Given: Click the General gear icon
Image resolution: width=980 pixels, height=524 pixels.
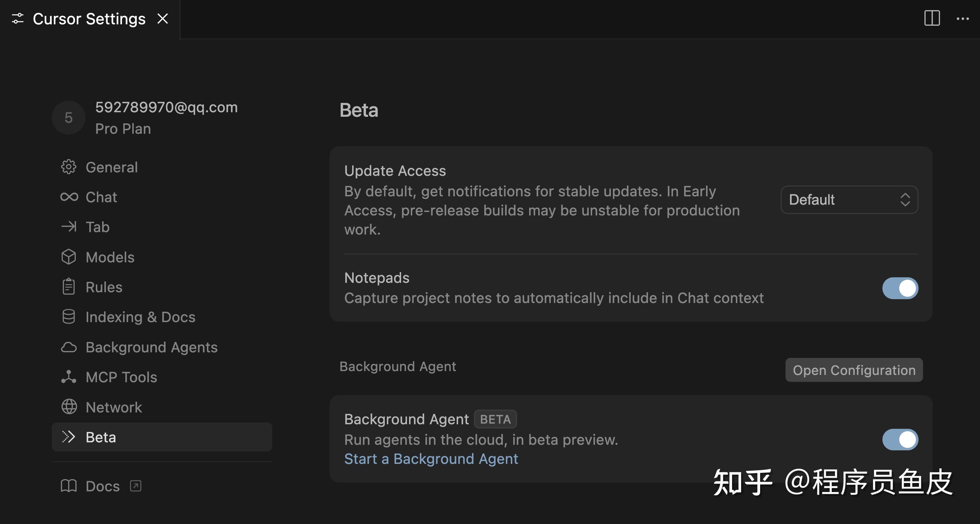Looking at the screenshot, I should pos(68,167).
